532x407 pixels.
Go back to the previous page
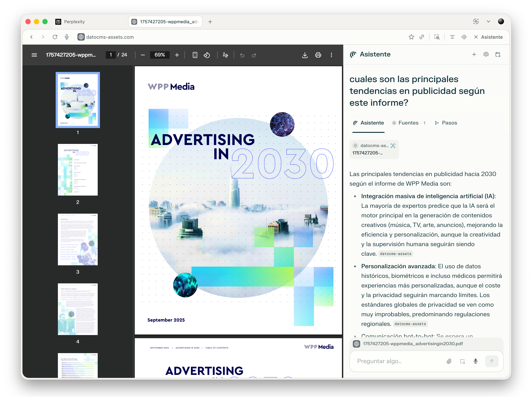point(32,37)
